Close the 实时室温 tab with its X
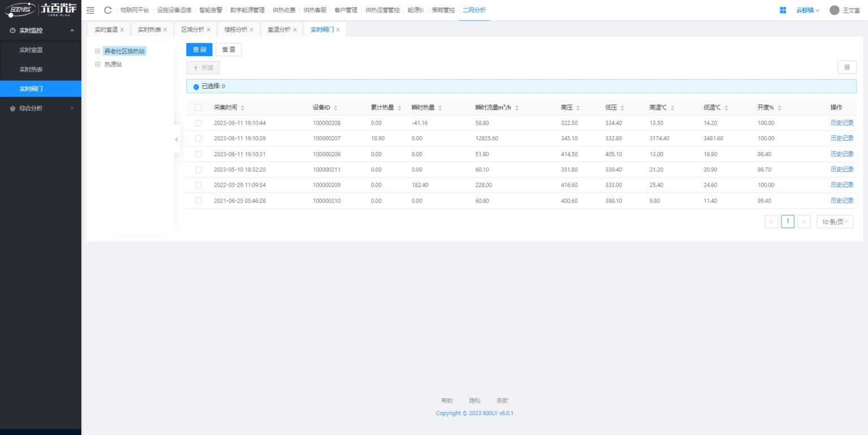The image size is (868, 435). click(122, 30)
